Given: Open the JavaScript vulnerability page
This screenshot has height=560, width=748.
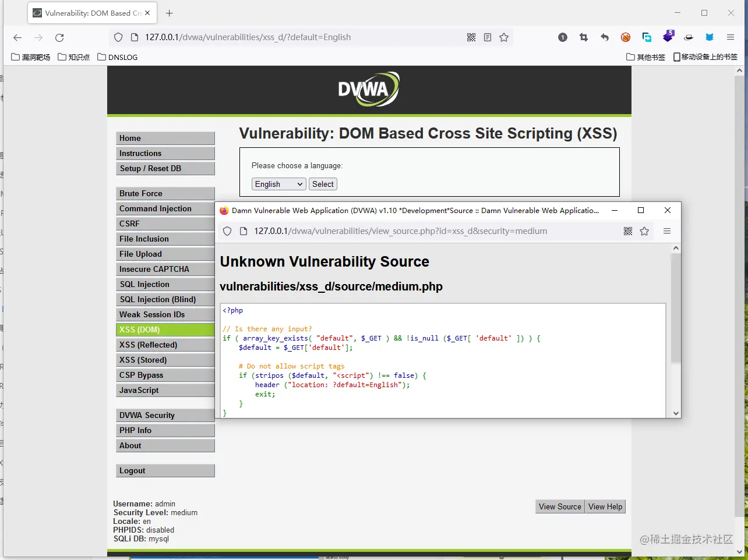Looking at the screenshot, I should (x=165, y=390).
